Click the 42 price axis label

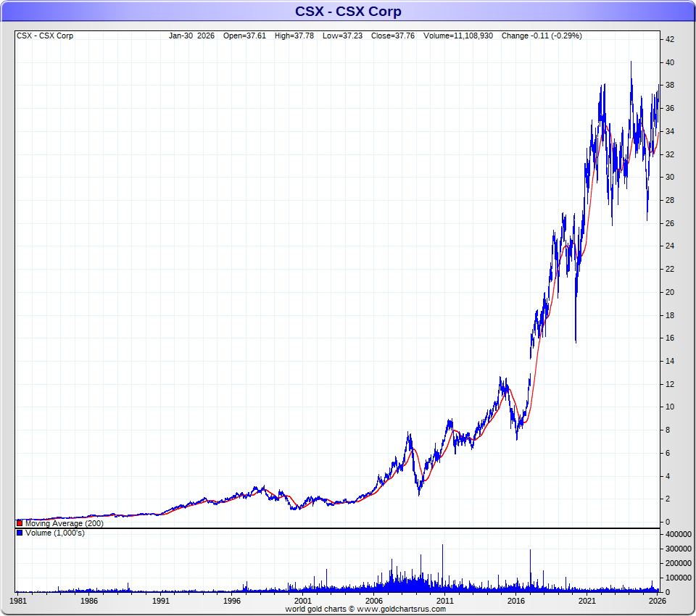pos(670,40)
